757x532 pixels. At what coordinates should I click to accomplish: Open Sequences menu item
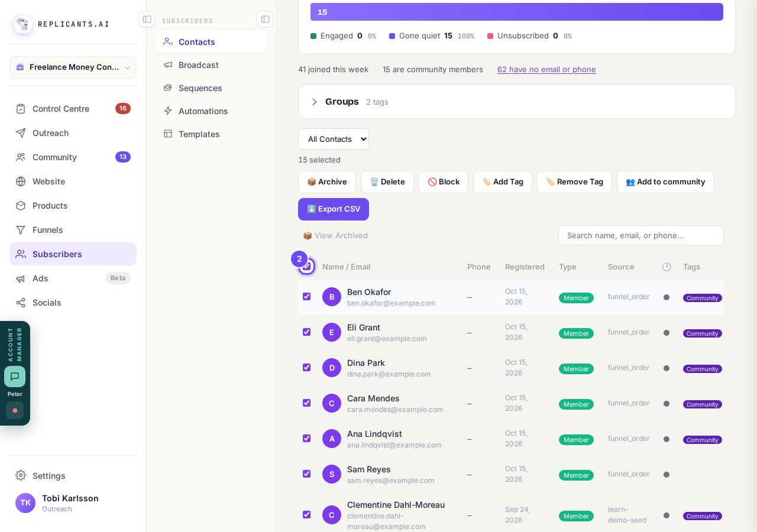pyautogui.click(x=211, y=88)
